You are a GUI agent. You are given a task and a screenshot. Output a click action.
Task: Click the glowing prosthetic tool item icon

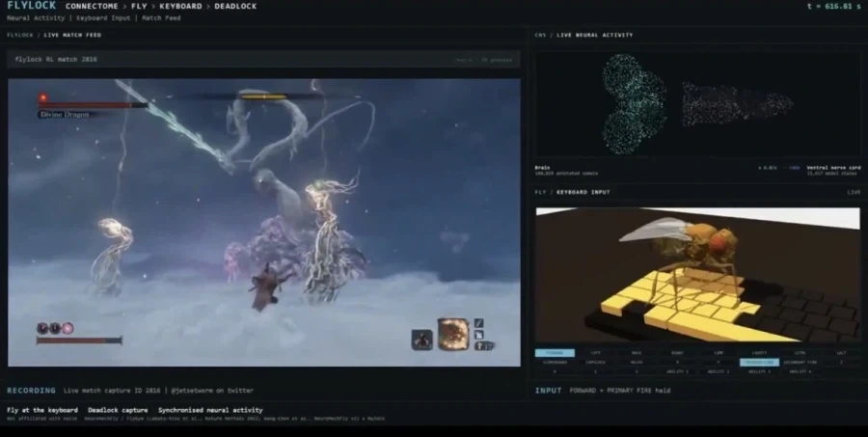point(453,334)
